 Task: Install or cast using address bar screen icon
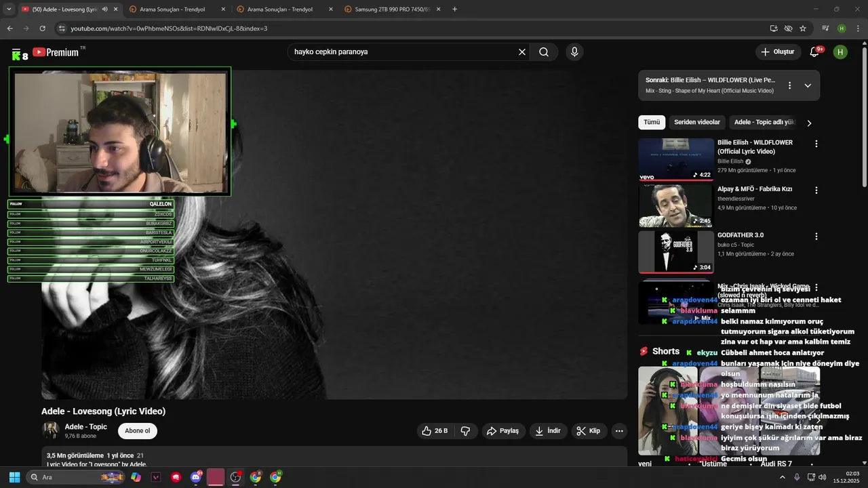point(774,28)
